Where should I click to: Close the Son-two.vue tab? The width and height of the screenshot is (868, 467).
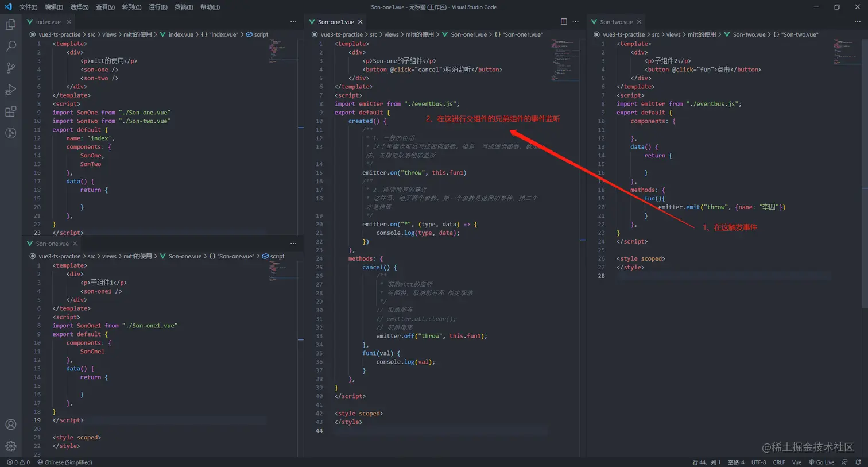click(x=639, y=22)
